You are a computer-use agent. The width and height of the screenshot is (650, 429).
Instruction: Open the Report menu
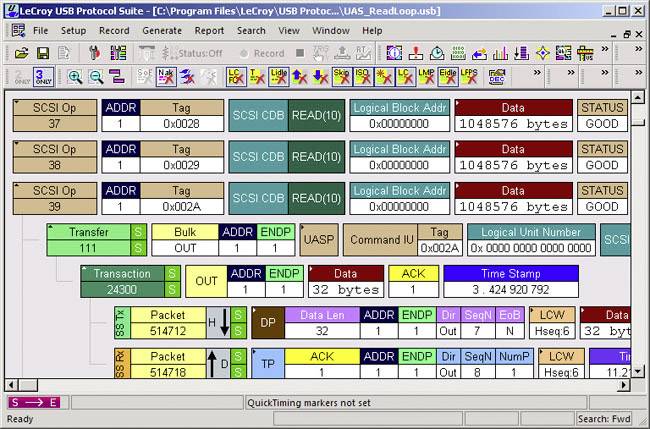210,30
